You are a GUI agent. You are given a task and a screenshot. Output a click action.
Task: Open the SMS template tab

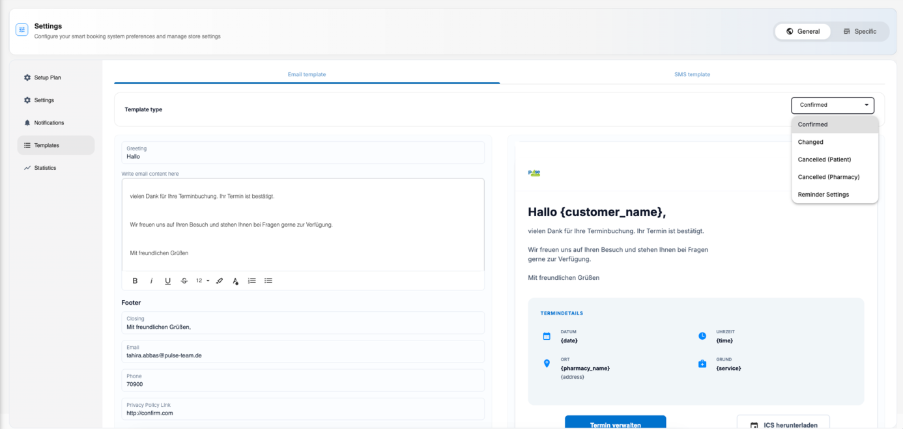pos(692,75)
